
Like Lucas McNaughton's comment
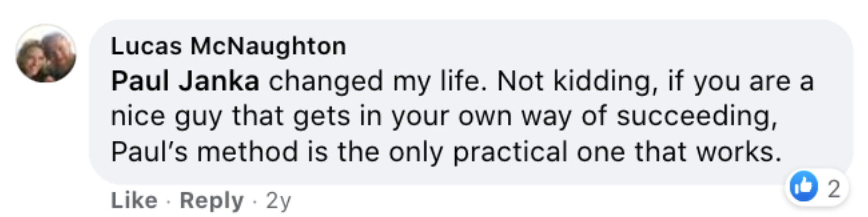134,200
